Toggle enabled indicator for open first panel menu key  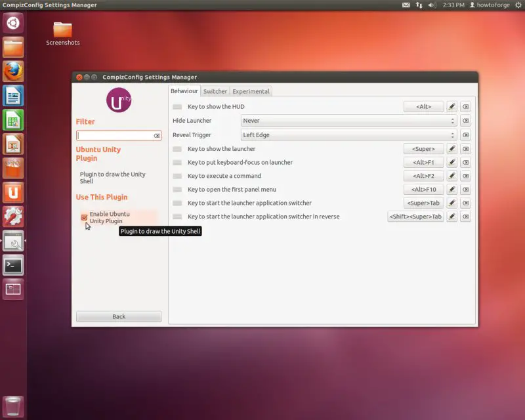click(177, 190)
